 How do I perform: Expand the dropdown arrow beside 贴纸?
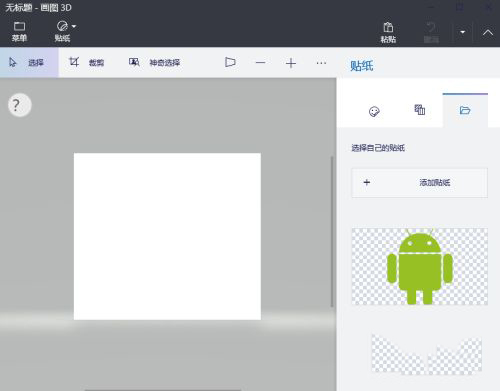click(74, 26)
